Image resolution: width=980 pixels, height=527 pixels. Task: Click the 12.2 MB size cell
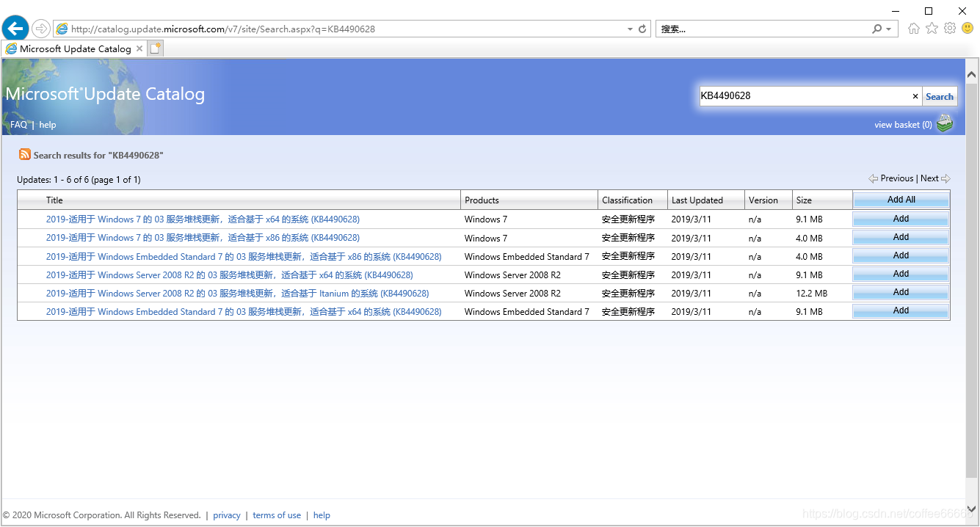tap(811, 293)
